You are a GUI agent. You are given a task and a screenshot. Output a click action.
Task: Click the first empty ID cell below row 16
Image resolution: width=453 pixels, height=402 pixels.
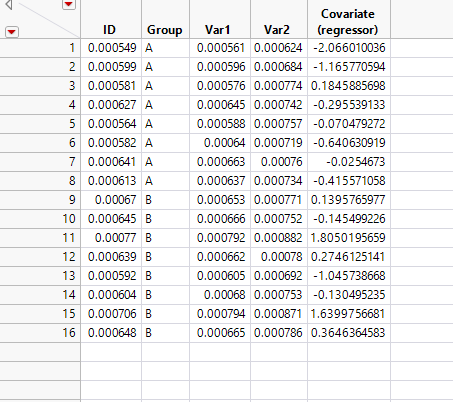(x=111, y=352)
